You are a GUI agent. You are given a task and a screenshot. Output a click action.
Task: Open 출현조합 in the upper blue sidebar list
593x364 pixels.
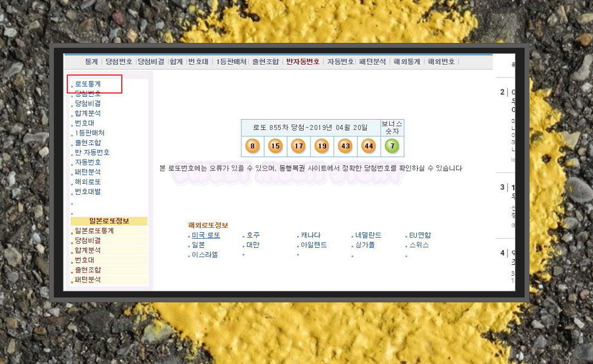(x=88, y=143)
